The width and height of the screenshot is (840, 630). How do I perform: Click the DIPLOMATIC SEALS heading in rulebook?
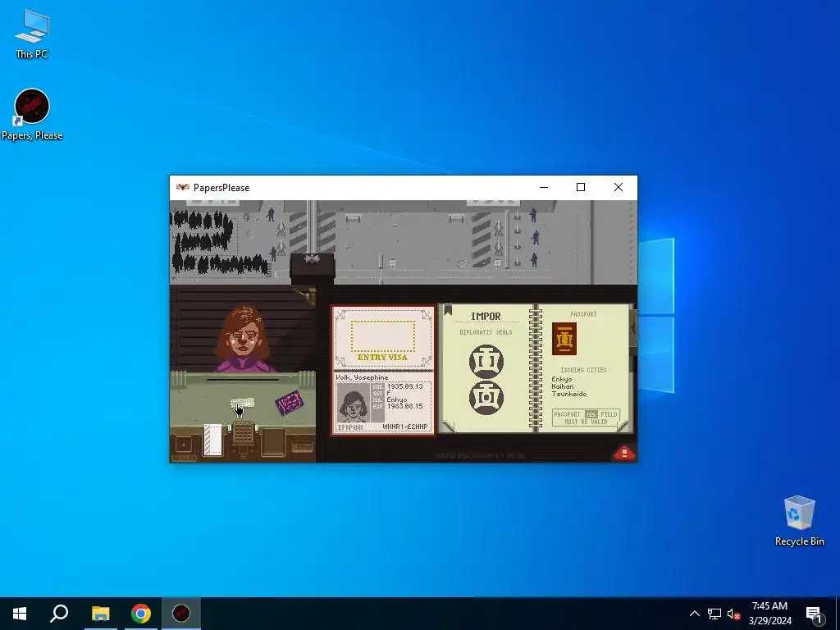(486, 333)
